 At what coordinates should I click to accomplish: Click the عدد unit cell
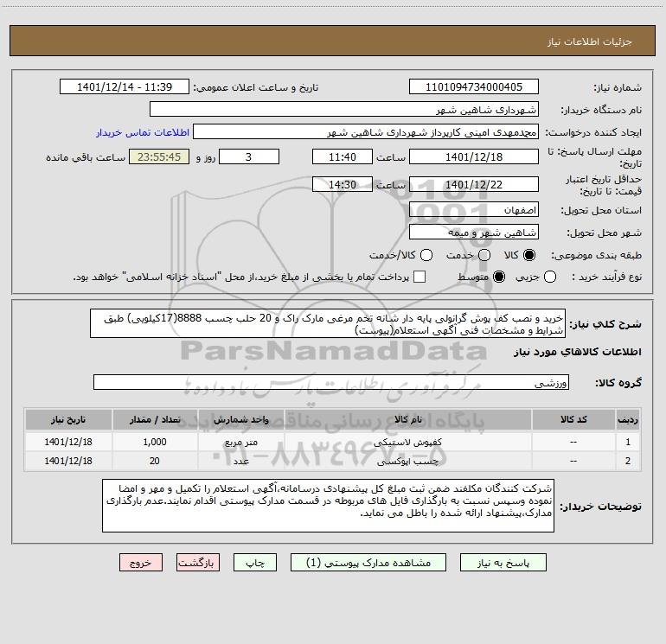(240, 461)
